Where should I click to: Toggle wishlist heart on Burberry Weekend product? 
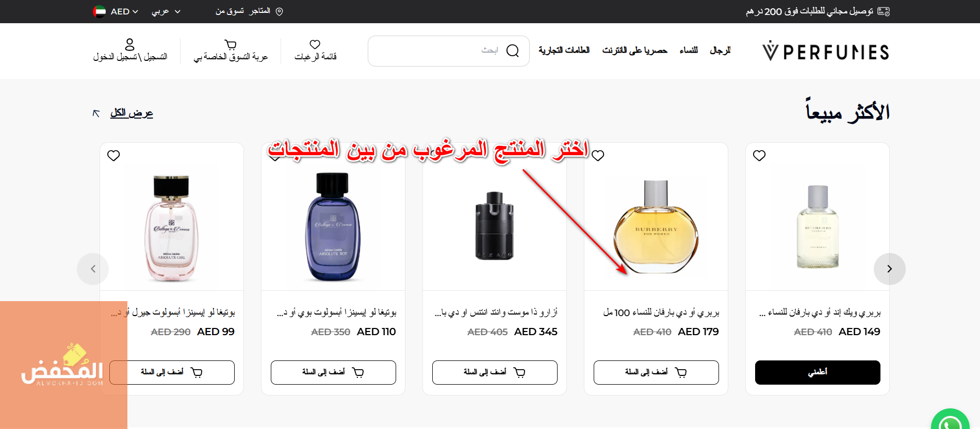tap(759, 155)
